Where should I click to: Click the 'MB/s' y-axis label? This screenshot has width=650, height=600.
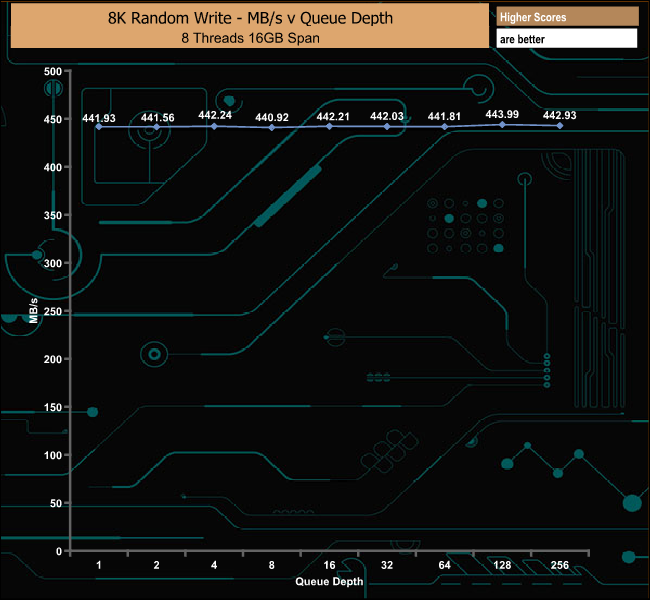point(34,311)
